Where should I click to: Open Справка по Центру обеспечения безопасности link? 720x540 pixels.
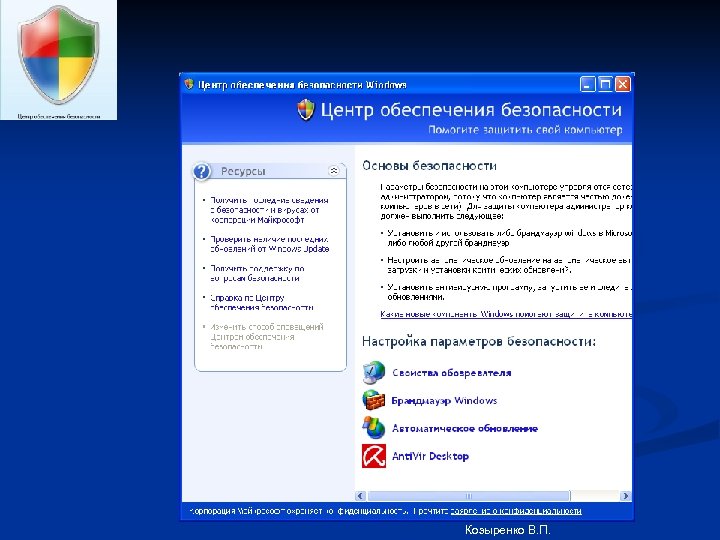(262, 303)
